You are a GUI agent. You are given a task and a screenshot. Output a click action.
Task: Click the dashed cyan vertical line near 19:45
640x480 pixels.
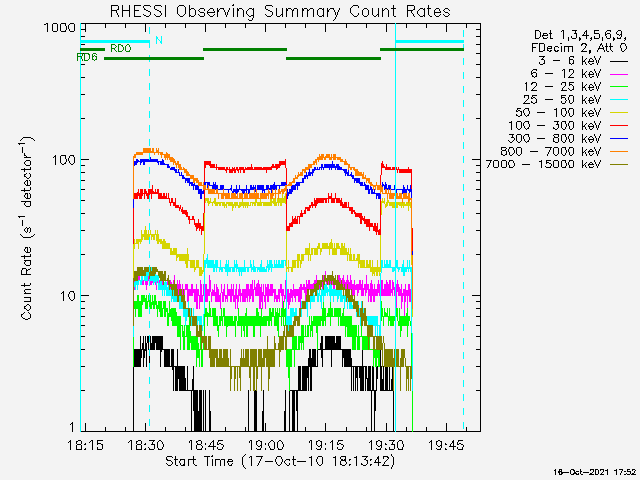pos(464,227)
